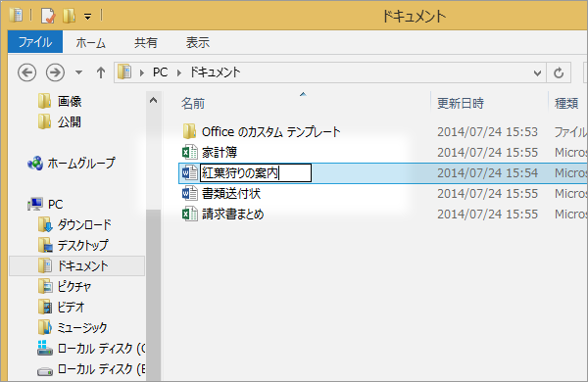Select the 家計簿 file name
The height and width of the screenshot is (382, 588).
click(x=220, y=152)
